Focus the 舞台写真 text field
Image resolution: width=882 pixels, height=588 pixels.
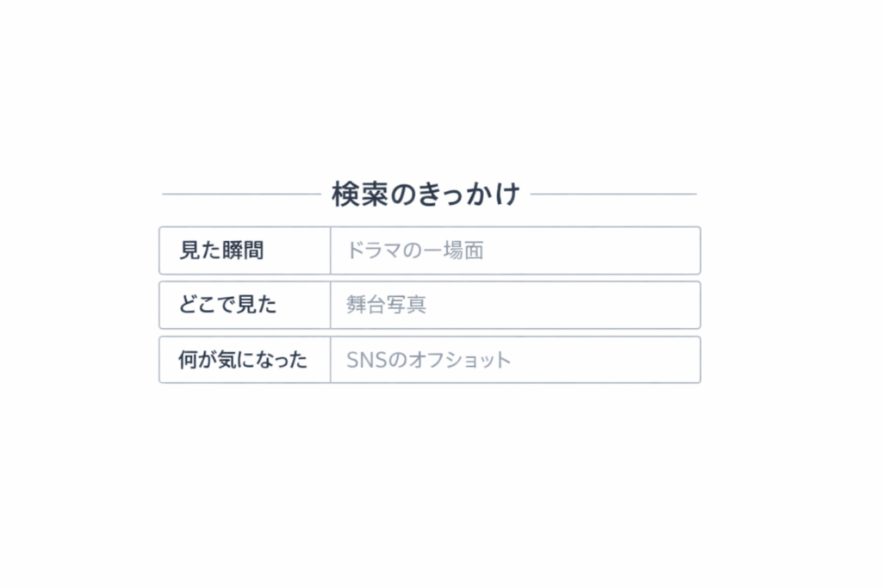click(x=514, y=305)
